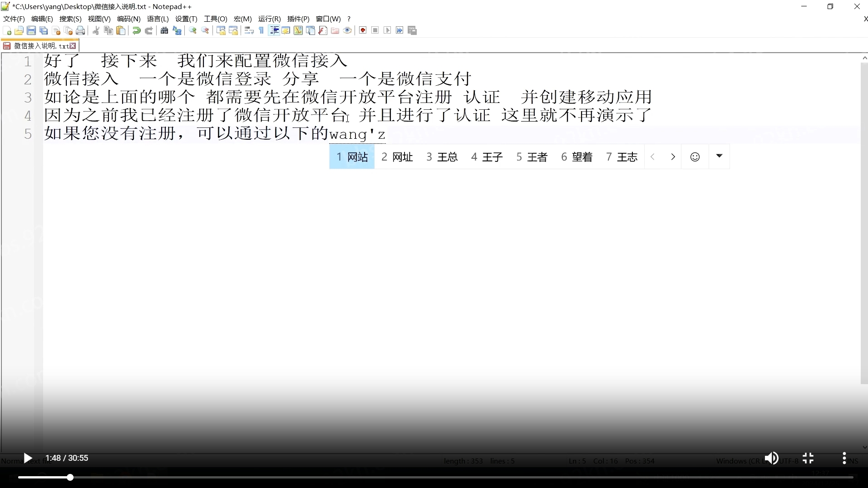Screen dimensions: 868x488
Task: Toggle the Indent Guide toolbar icon
Action: pyautogui.click(x=274, y=30)
